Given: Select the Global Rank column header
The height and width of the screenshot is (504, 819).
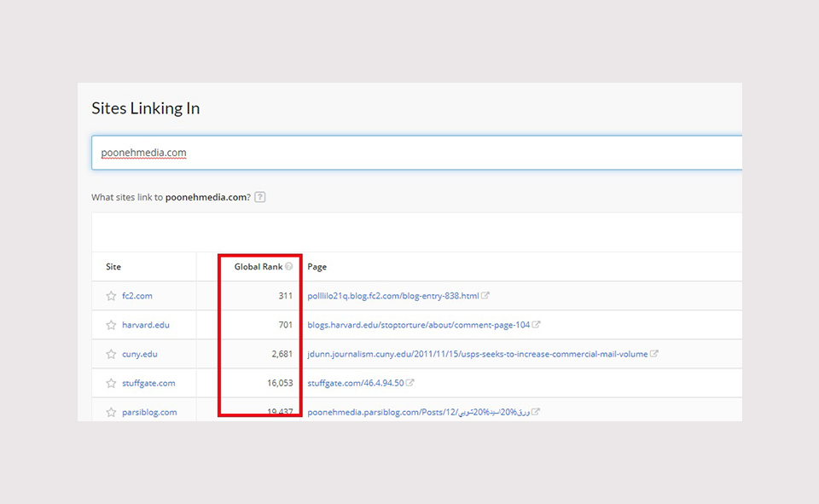Looking at the screenshot, I should pos(258,266).
